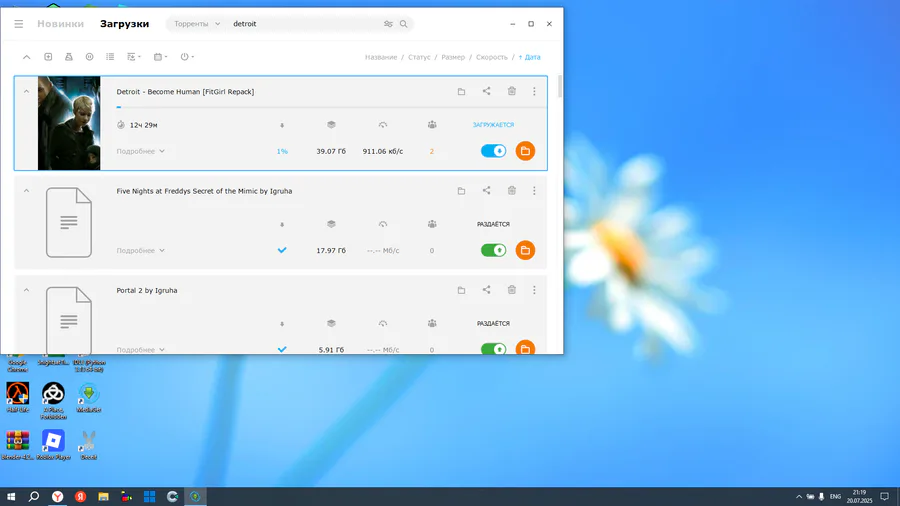Sort downloads by Скорость
This screenshot has height=506, width=900.
click(x=492, y=57)
